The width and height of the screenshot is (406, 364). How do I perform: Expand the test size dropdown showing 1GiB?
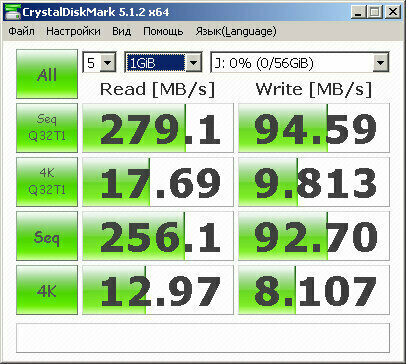point(193,62)
